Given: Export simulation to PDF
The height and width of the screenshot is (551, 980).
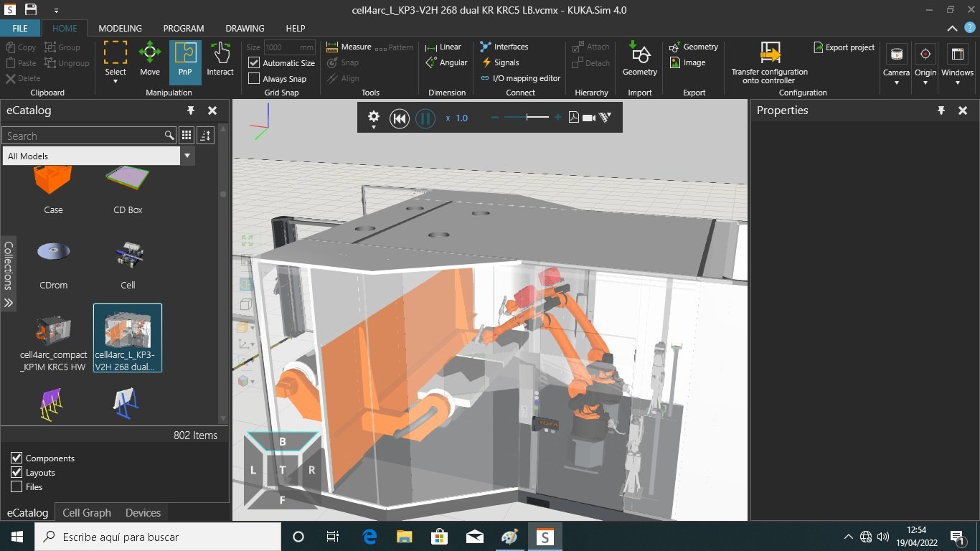Looking at the screenshot, I should pyautogui.click(x=574, y=118).
